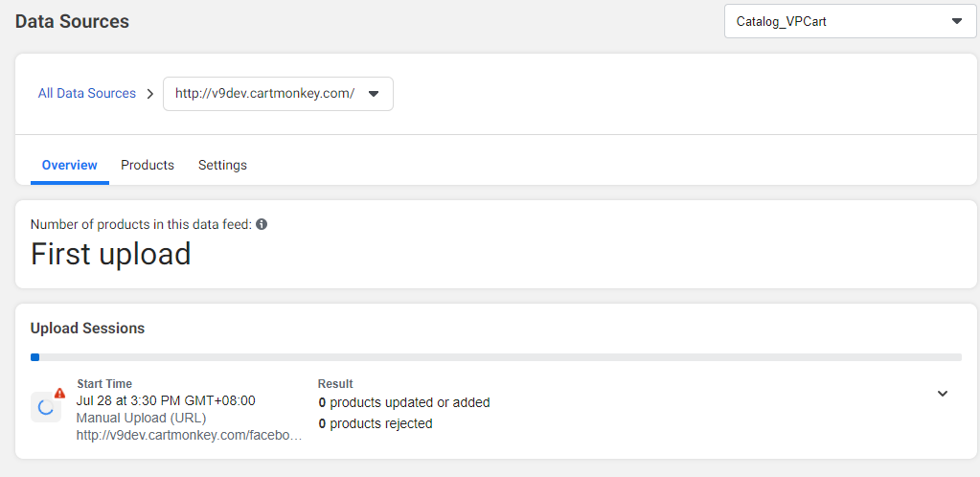Click the breadcrumb arrow after All Data Sources

tap(150, 94)
